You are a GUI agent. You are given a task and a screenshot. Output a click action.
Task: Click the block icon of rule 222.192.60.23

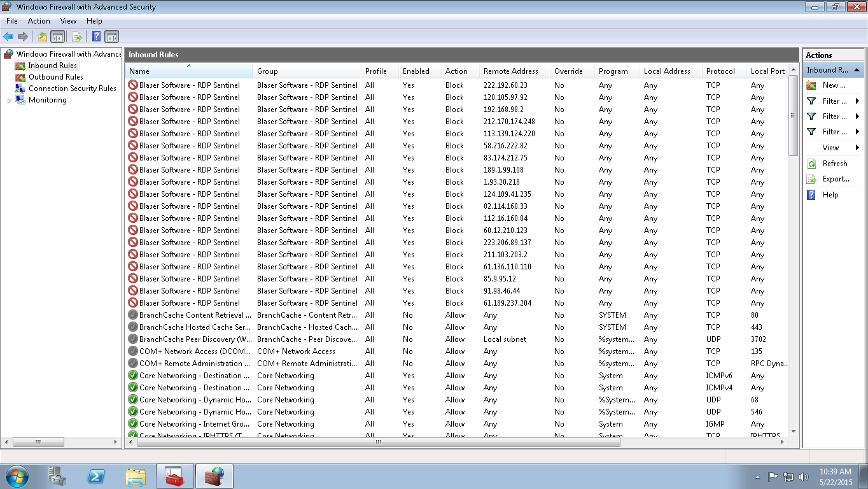(133, 85)
